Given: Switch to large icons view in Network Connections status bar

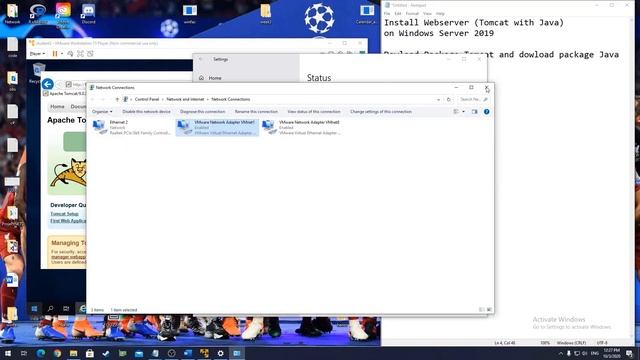Looking at the screenshot, I should [x=489, y=310].
